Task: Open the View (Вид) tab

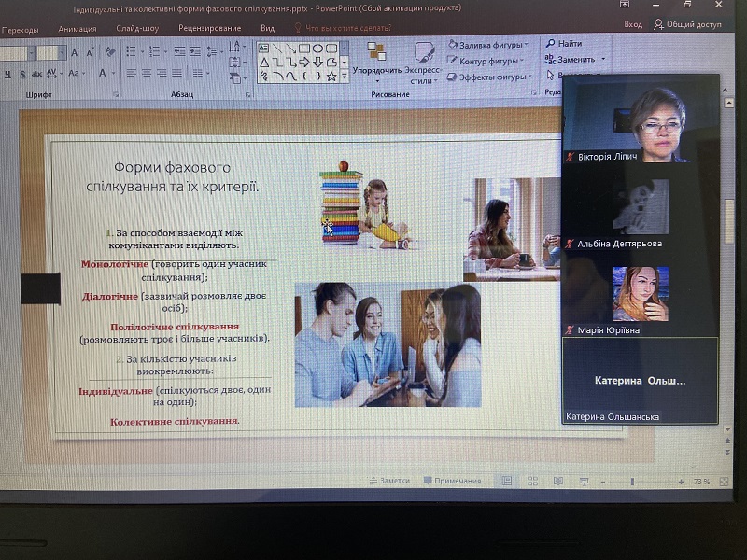Action: pyautogui.click(x=267, y=28)
